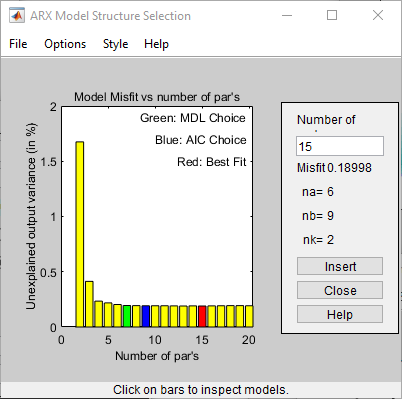Close the ARX Model Structure Selection window
The width and height of the screenshot is (402, 399).
tap(378, 15)
